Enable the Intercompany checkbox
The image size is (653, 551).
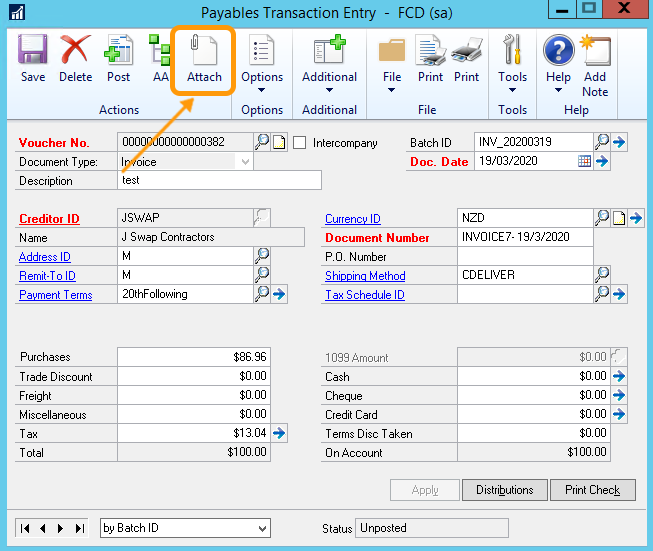pos(299,143)
